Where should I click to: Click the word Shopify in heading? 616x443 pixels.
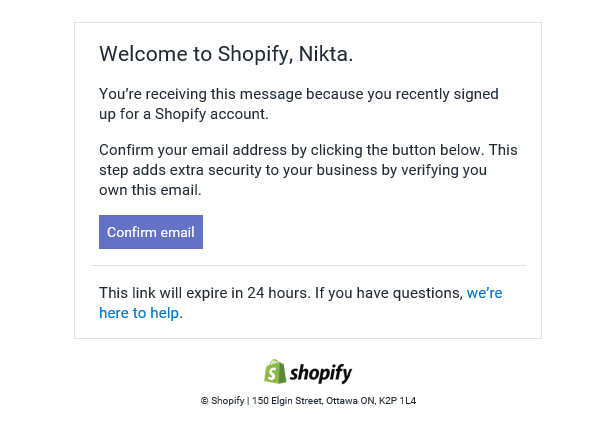pyautogui.click(x=253, y=54)
